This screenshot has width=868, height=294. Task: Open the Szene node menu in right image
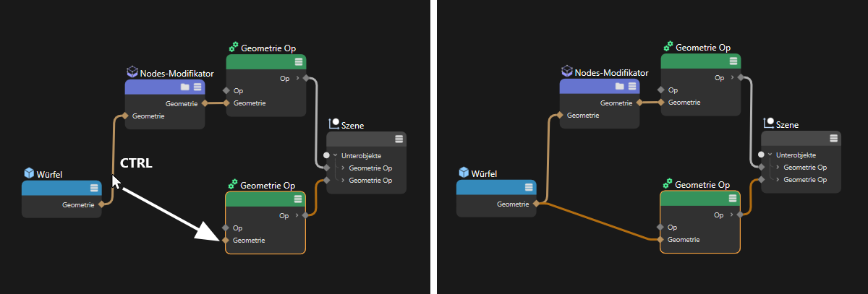pyautogui.click(x=834, y=139)
